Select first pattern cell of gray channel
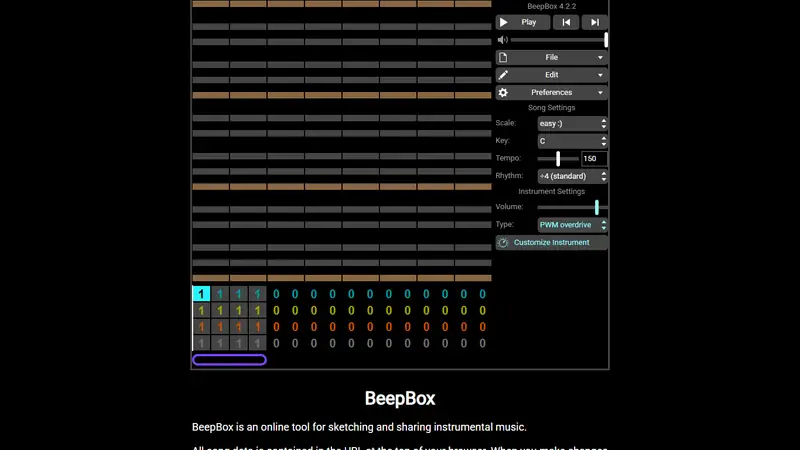Viewport: 800px width, 450px height. pyautogui.click(x=201, y=343)
